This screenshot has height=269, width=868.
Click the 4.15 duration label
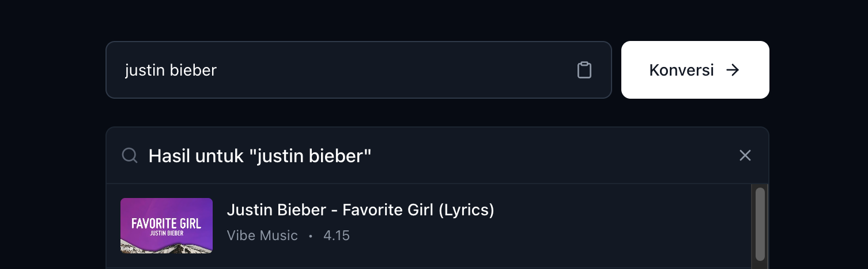(x=337, y=236)
